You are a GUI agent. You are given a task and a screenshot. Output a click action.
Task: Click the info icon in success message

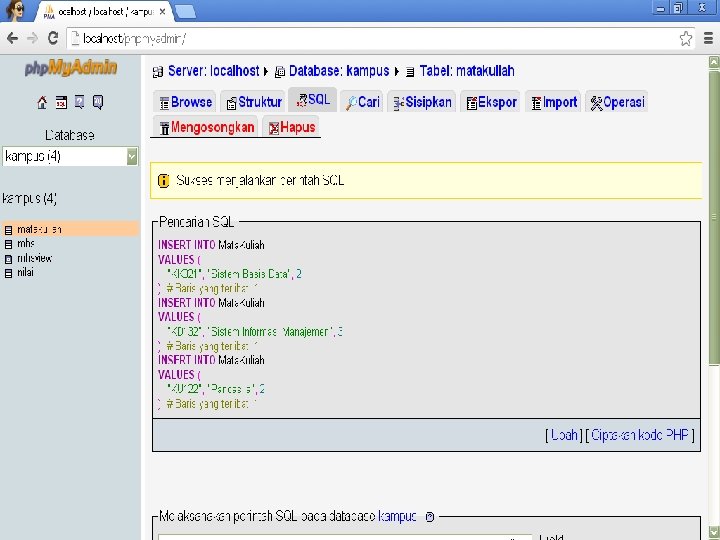click(163, 180)
